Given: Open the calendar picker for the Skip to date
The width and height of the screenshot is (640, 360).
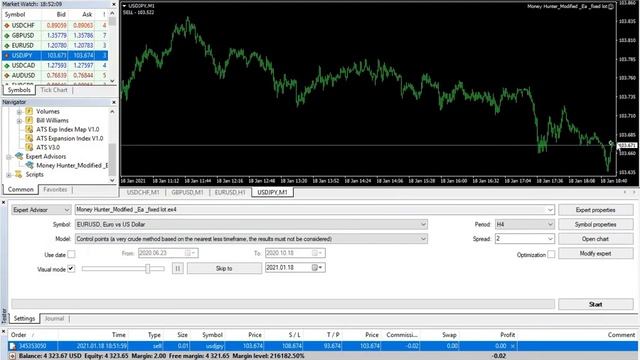Looking at the screenshot, I should [318, 268].
